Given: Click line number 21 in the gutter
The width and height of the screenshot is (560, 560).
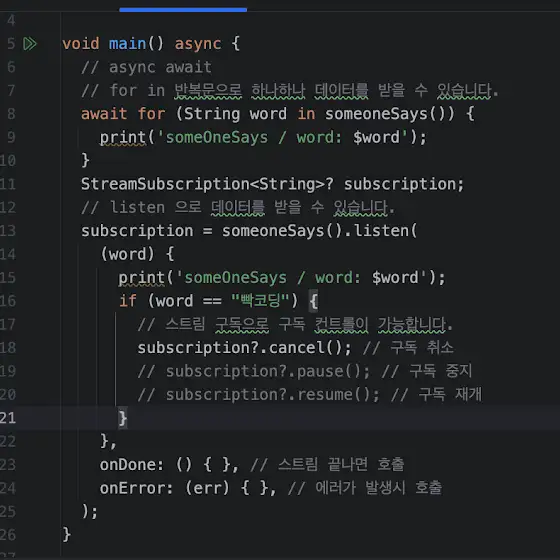Looking at the screenshot, I should 8,418.
